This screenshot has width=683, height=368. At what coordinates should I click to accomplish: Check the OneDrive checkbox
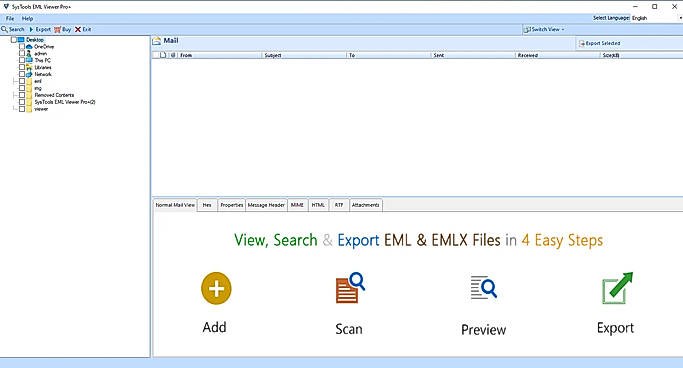click(22, 47)
